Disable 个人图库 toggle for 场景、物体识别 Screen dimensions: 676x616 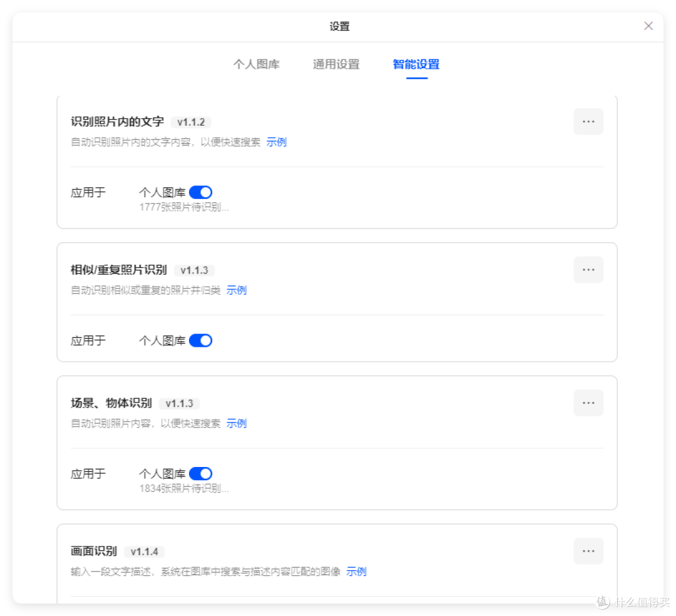click(x=200, y=474)
